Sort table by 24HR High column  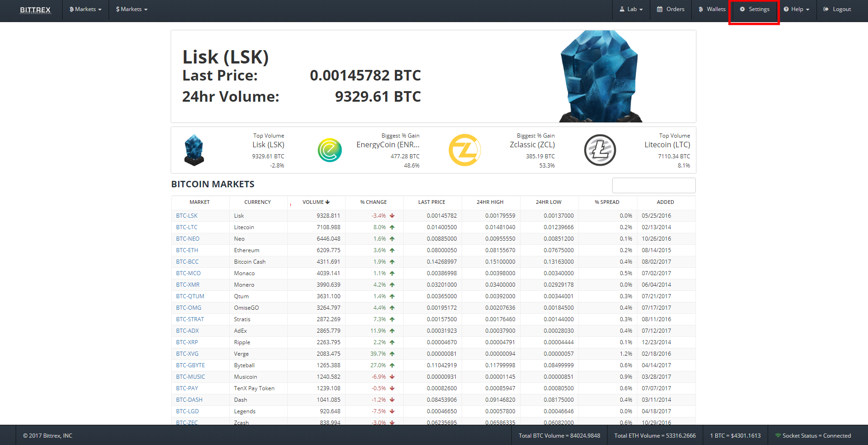[x=490, y=202]
